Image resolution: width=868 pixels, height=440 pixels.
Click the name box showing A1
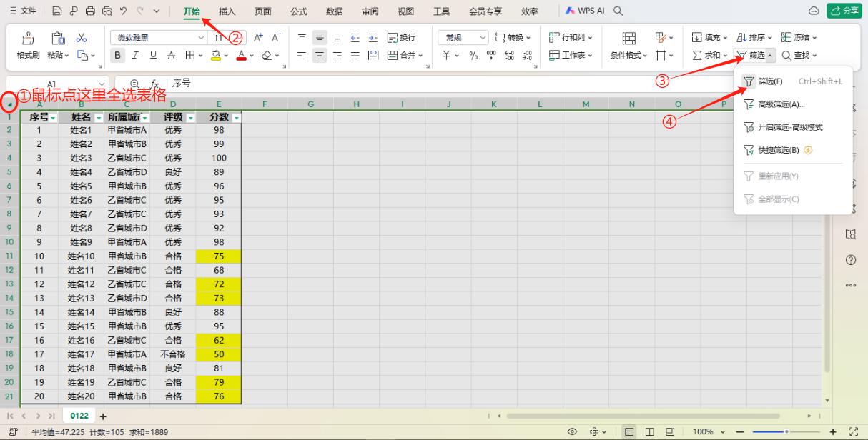pyautogui.click(x=57, y=84)
